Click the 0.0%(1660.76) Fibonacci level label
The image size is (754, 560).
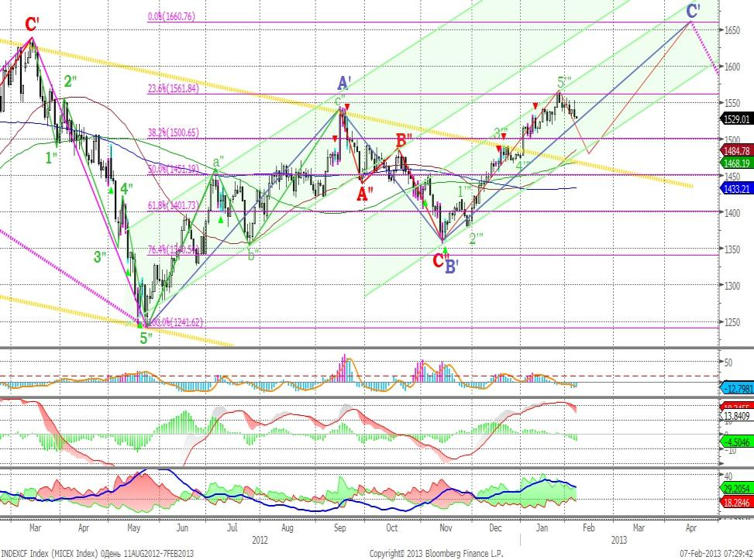pyautogui.click(x=173, y=16)
